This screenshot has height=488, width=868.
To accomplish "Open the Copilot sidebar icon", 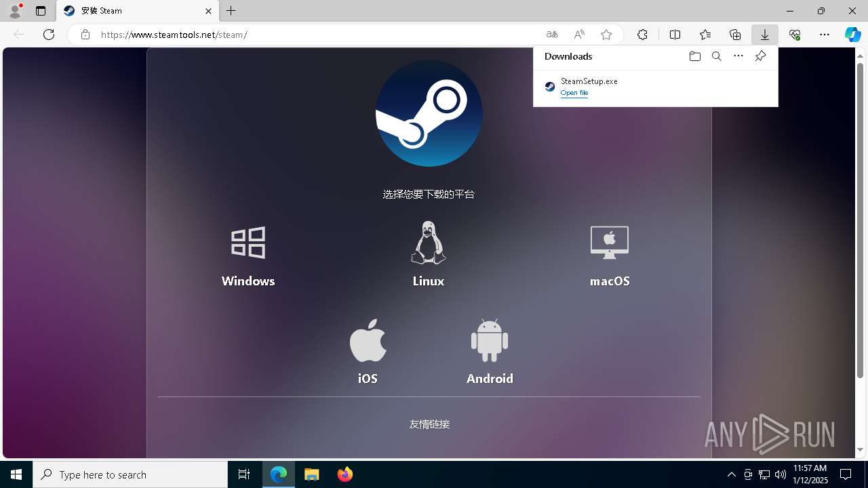I will point(852,35).
